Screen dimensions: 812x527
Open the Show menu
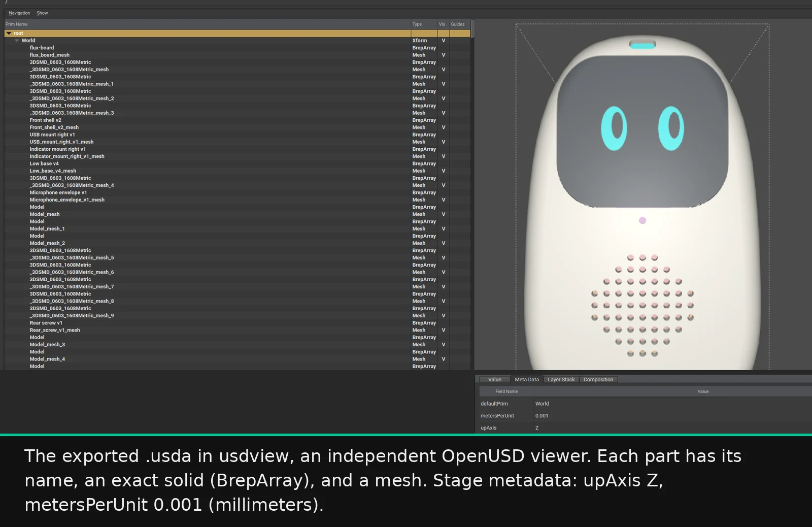[x=42, y=13]
